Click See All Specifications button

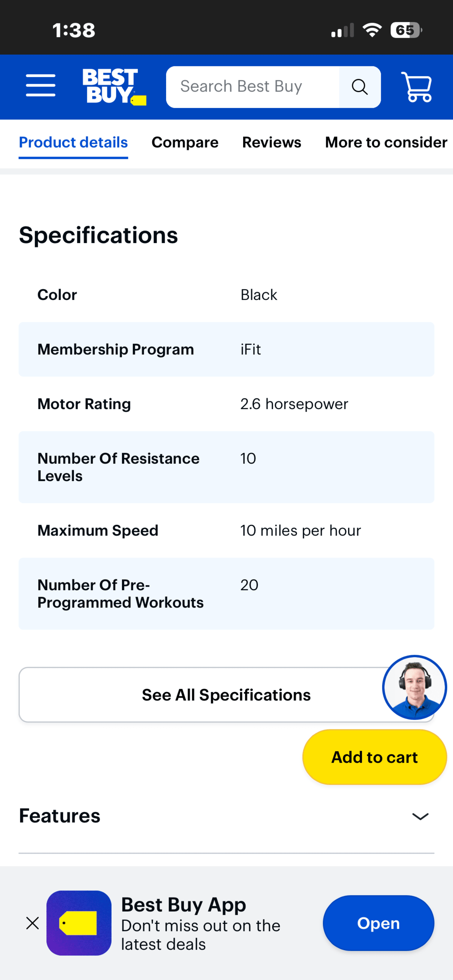[226, 695]
